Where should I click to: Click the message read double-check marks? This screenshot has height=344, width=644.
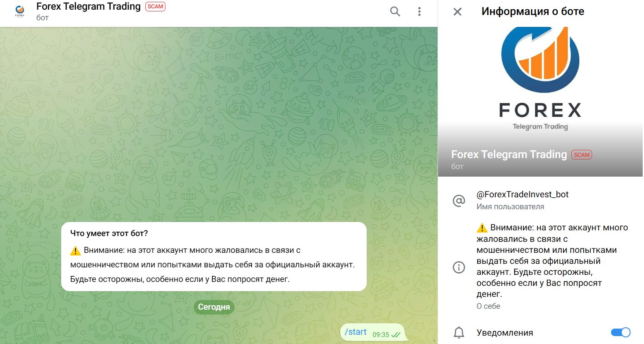point(396,335)
